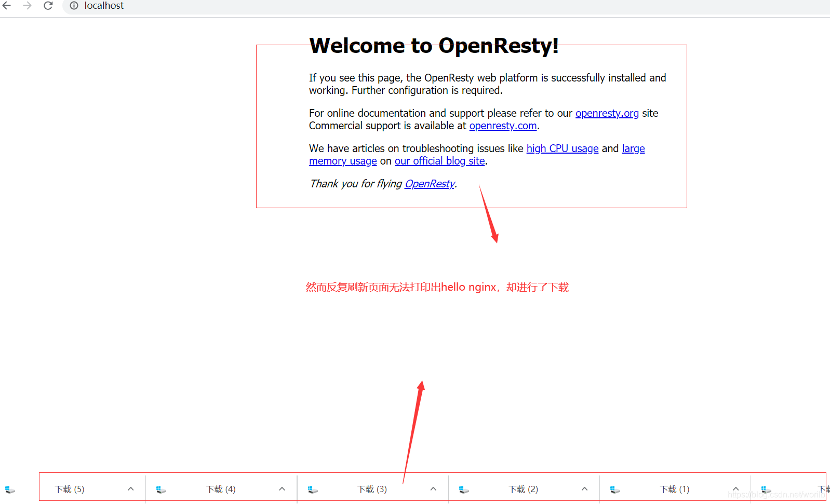Open downloaded file 下载 (5)
Viewport: 830px width, 504px height.
tap(70, 489)
